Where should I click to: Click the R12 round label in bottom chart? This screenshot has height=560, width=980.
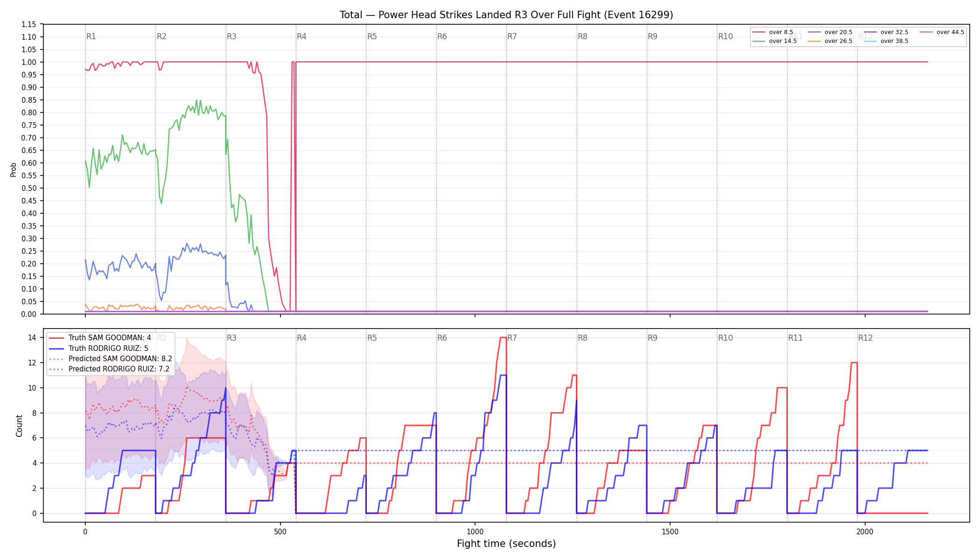coord(865,338)
